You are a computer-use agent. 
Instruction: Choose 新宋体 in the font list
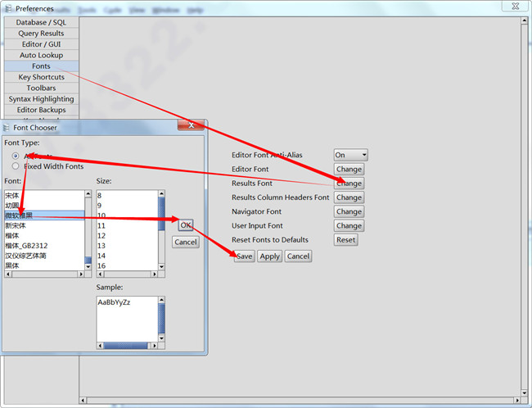point(44,225)
